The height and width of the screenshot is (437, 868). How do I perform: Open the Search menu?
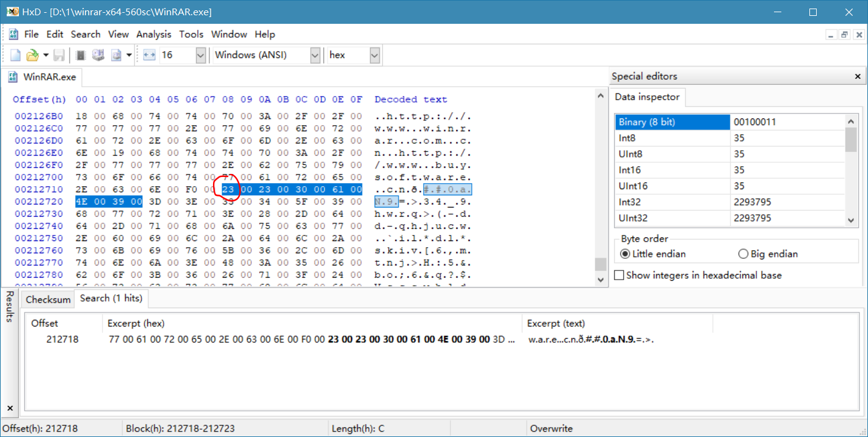pos(85,34)
